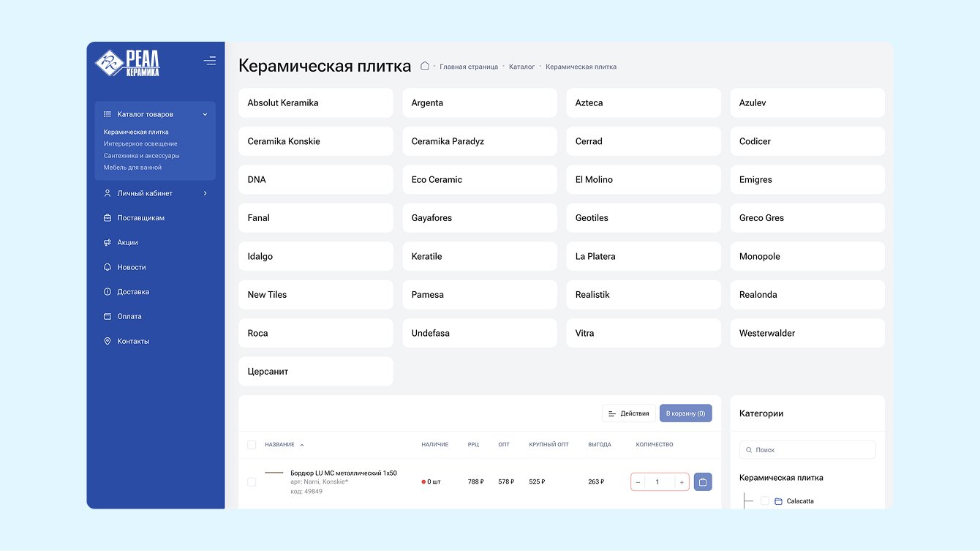Add Бордюр LU MC to cart with bag icon
Screen dimensions: 980x551
(703, 481)
